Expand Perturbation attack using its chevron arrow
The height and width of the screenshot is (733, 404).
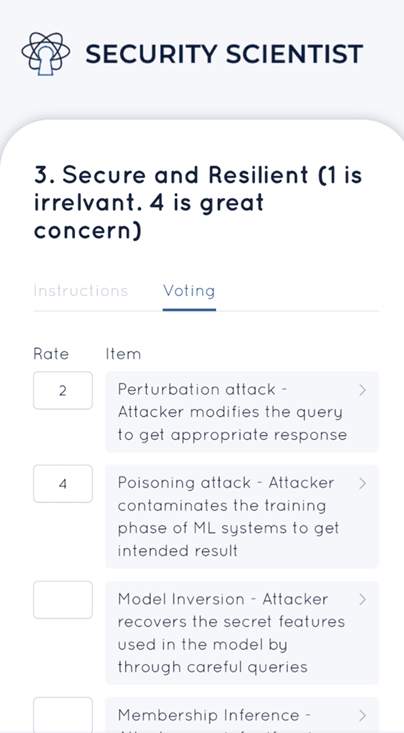362,390
